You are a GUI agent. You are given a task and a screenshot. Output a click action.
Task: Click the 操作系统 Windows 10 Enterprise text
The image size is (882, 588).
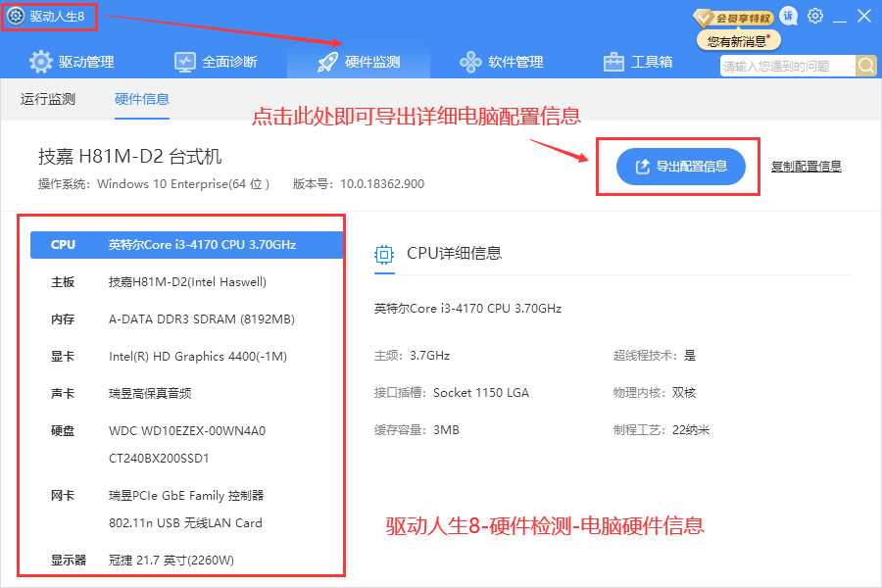coord(154,184)
